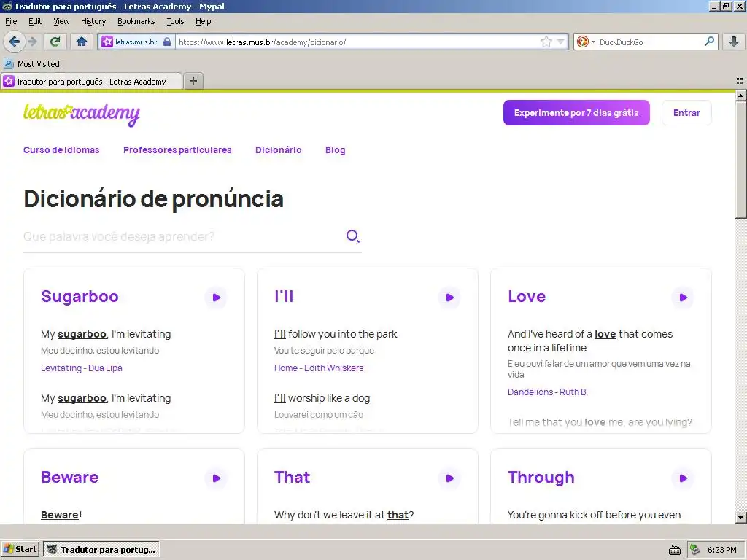Image resolution: width=747 pixels, height=560 pixels.
Task: Click the network tray icon
Action: pos(694,550)
